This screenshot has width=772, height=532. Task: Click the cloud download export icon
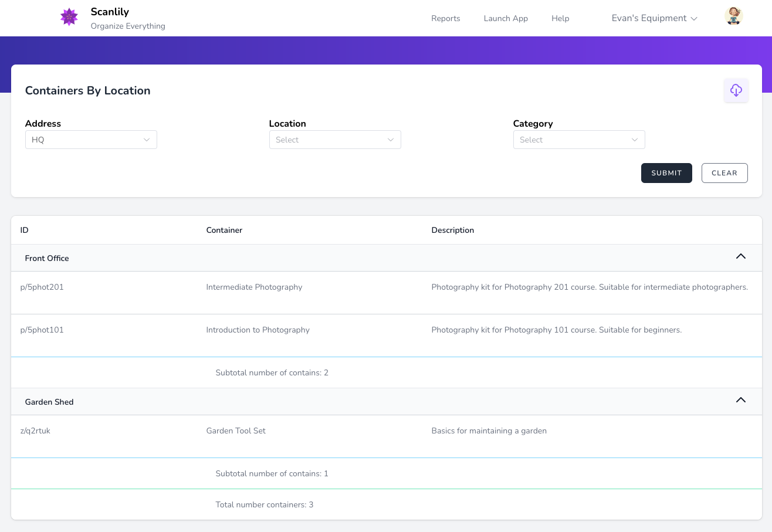(x=736, y=90)
